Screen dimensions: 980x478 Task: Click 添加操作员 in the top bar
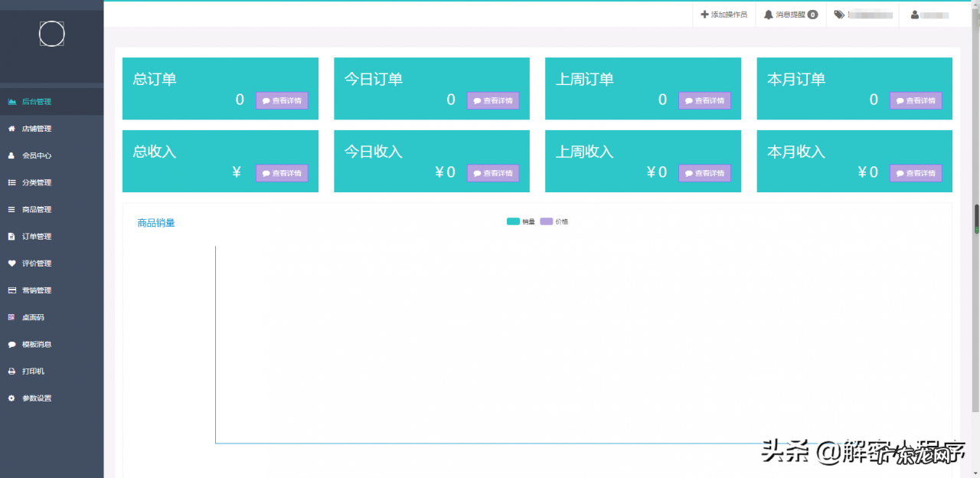coord(724,15)
